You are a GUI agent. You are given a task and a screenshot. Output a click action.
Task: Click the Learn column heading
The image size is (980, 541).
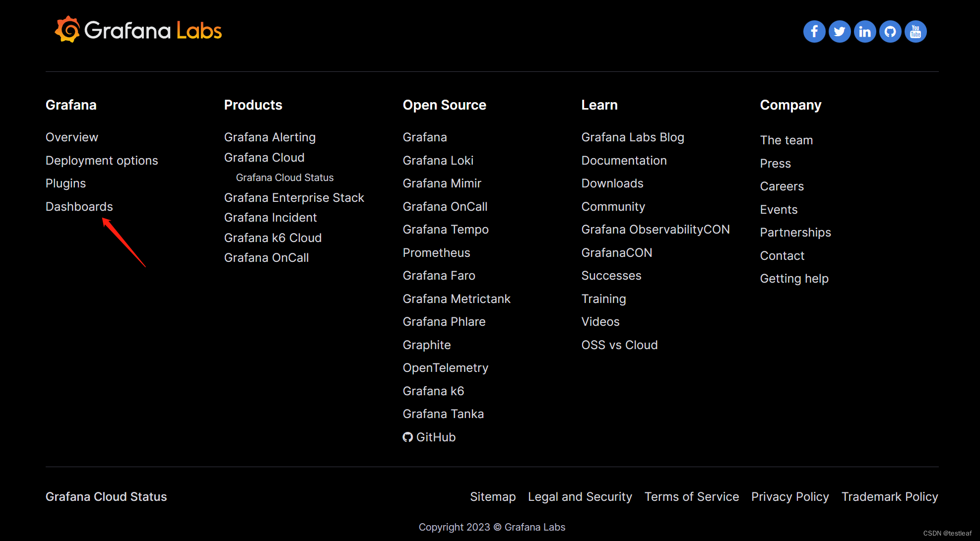point(599,105)
